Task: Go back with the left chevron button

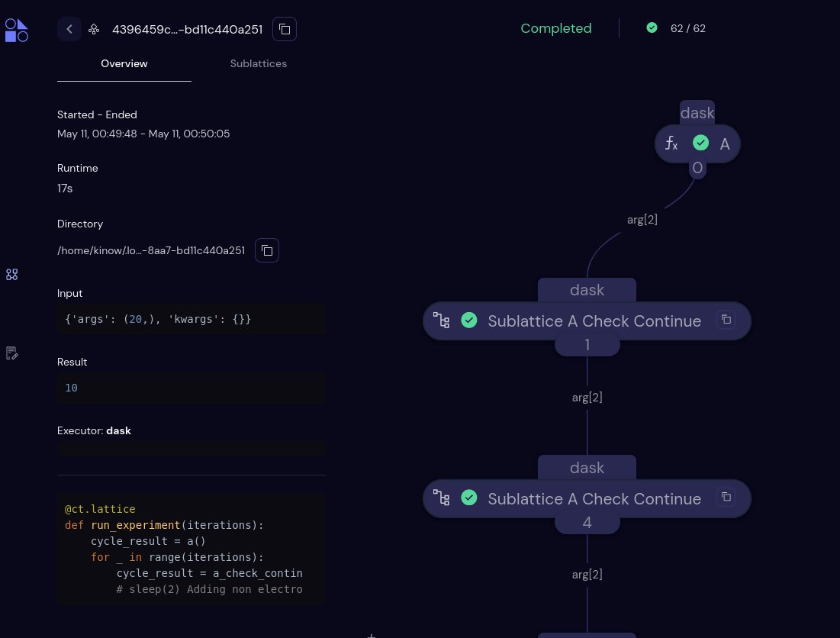Action: (x=69, y=29)
